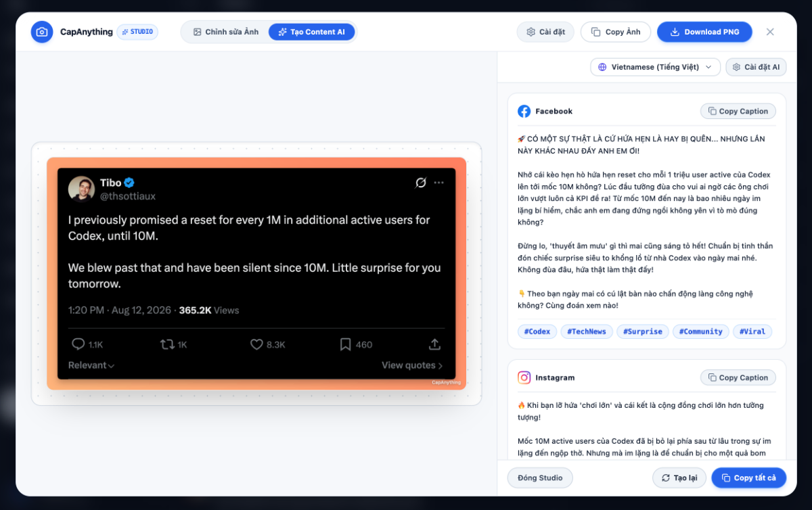Screen dimensions: 812x510
Task: Click the Copy tất cả button
Action: coord(749,478)
